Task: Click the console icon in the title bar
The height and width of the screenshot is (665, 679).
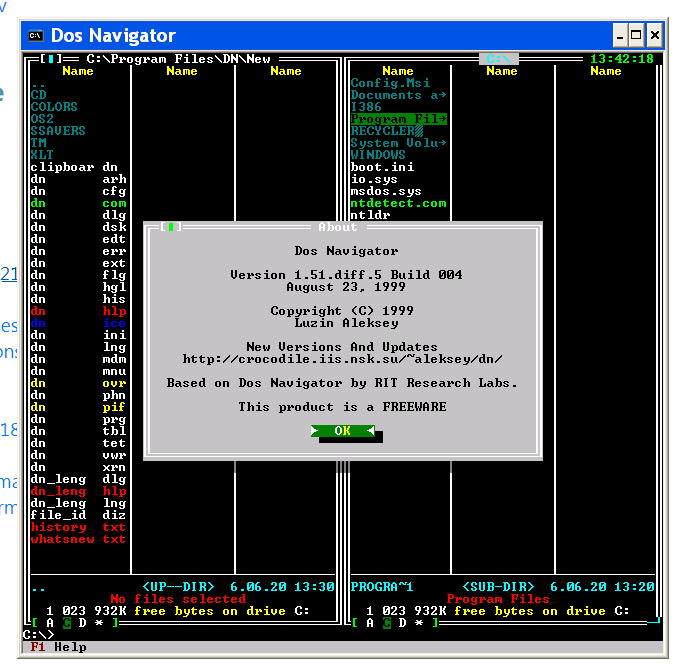Action: coord(35,36)
